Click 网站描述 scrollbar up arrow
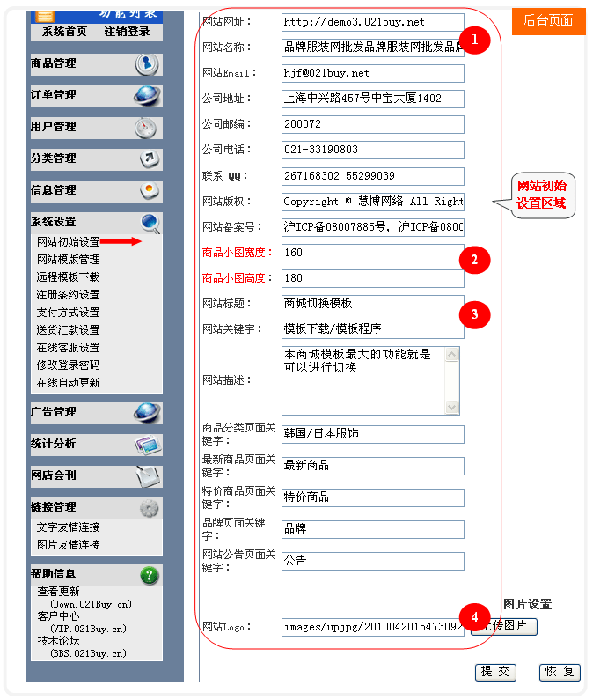This screenshot has width=593, height=700. [452, 355]
